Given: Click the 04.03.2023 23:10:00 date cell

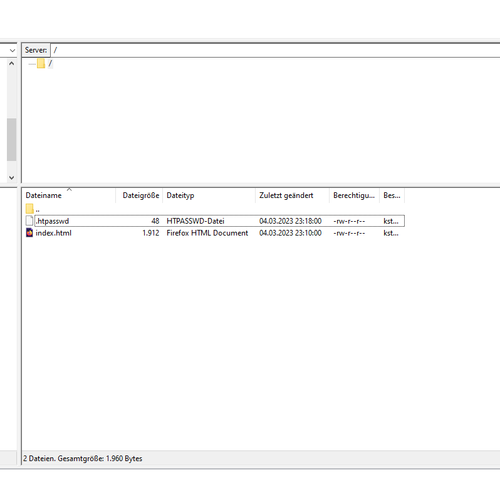Looking at the screenshot, I should point(290,233).
